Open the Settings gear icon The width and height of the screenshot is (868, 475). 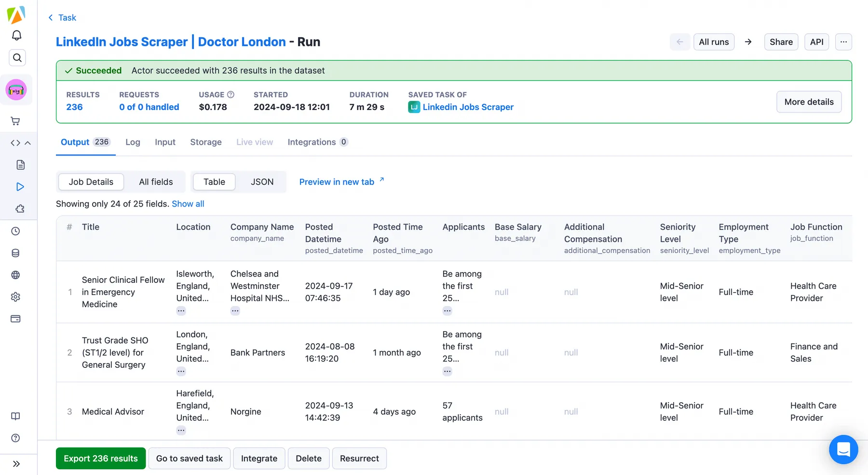point(15,297)
